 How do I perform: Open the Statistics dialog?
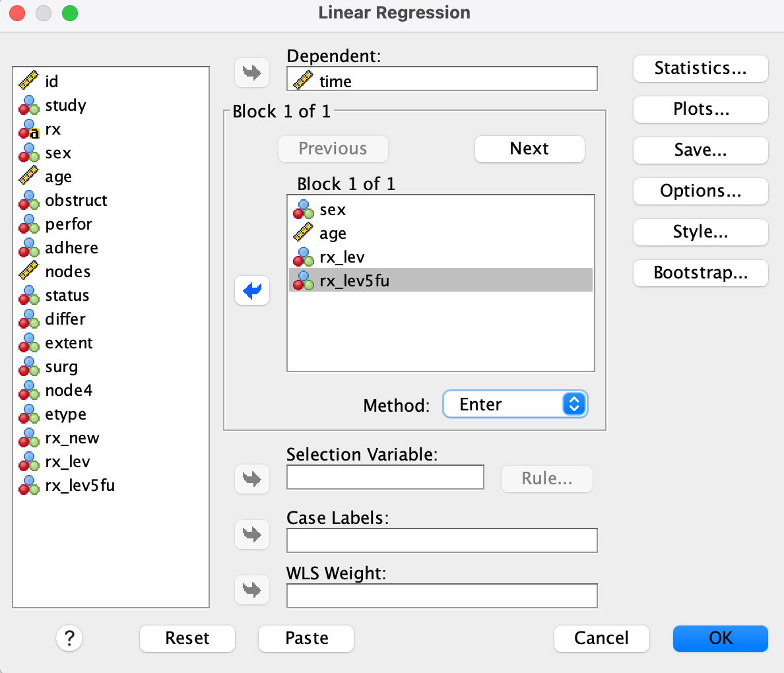(x=700, y=69)
